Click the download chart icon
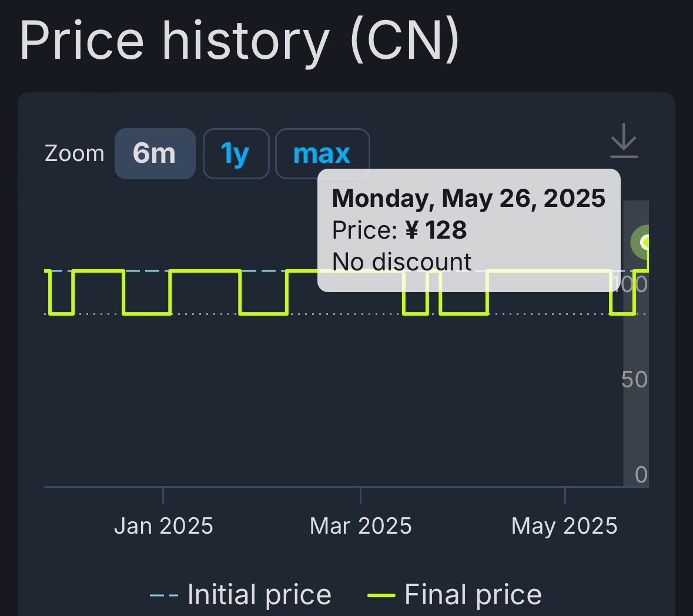This screenshot has height=616, width=693. pyautogui.click(x=624, y=140)
